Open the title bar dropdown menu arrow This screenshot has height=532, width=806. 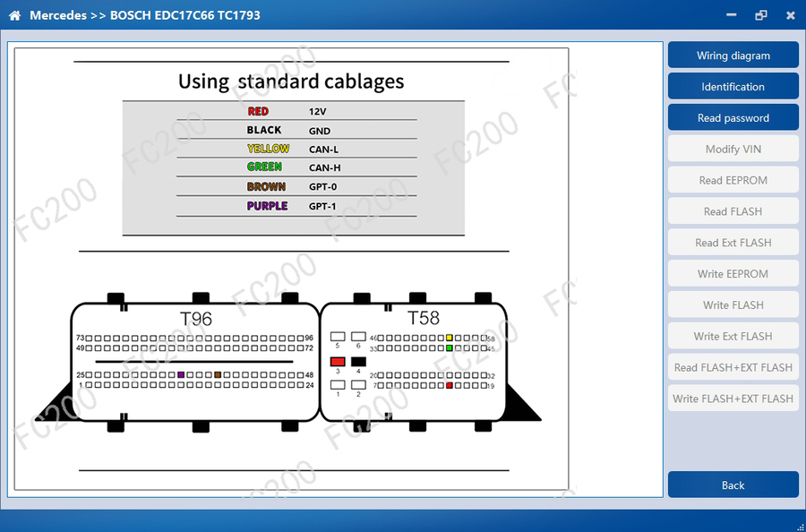coord(731,15)
